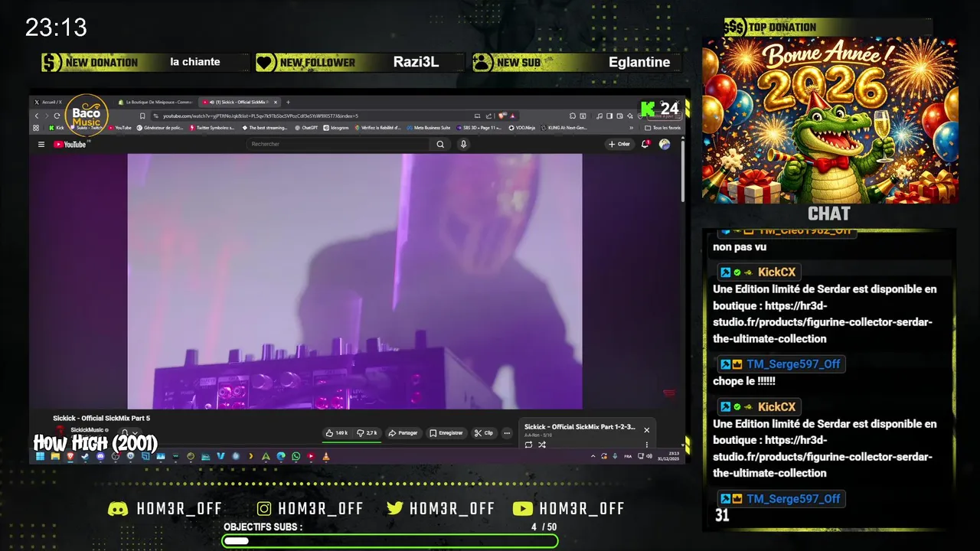Dislike the video showing 2,7 k
The width and height of the screenshot is (980, 551).
(367, 433)
